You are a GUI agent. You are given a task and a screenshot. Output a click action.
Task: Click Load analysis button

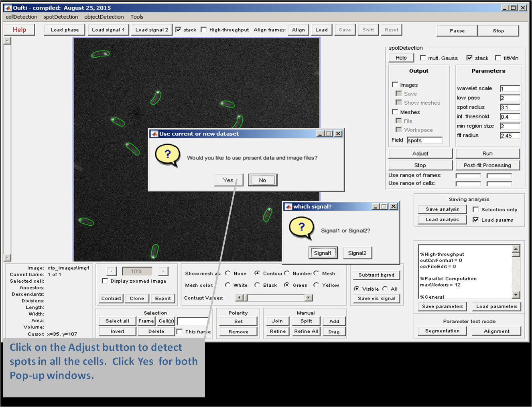(442, 220)
